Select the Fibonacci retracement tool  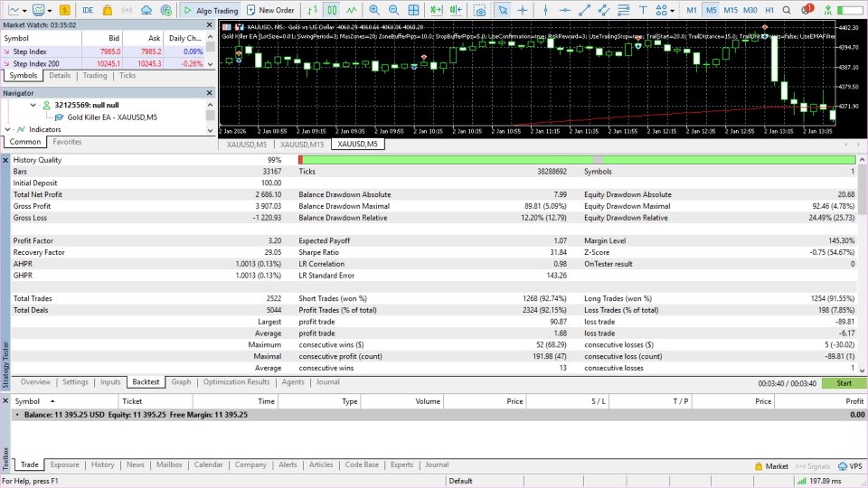[623, 10]
